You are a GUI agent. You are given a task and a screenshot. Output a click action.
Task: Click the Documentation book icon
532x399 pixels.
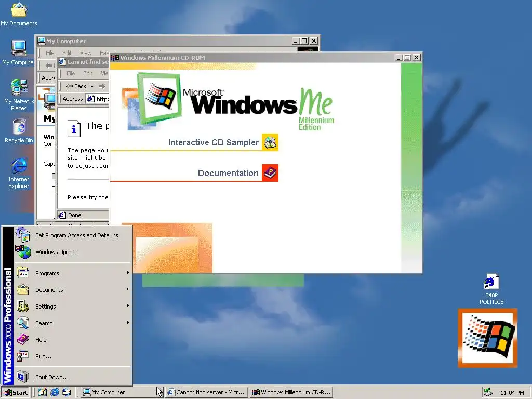270,173
